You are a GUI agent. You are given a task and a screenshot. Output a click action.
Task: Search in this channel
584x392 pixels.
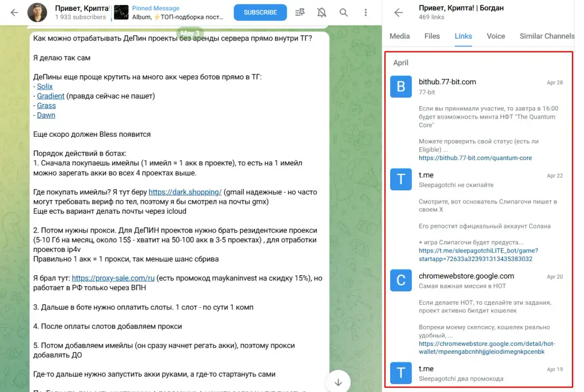(344, 13)
